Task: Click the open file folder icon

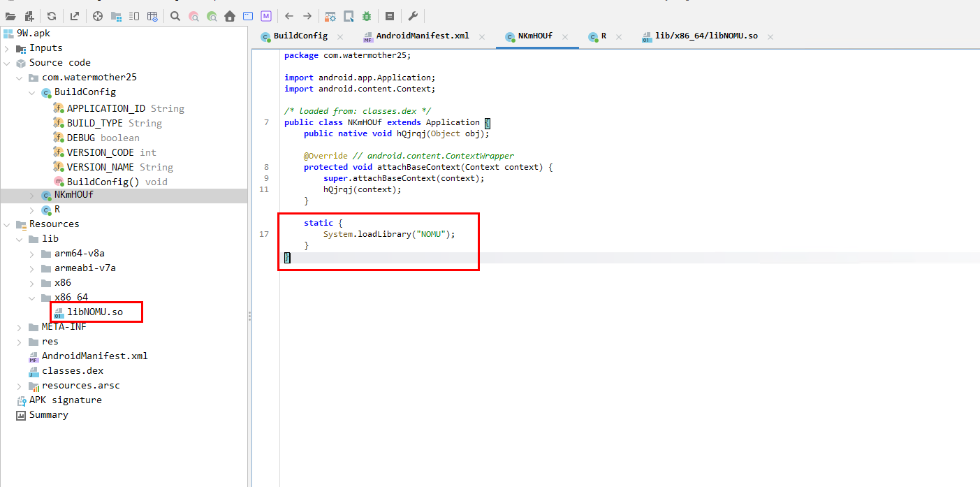Action: [10, 16]
